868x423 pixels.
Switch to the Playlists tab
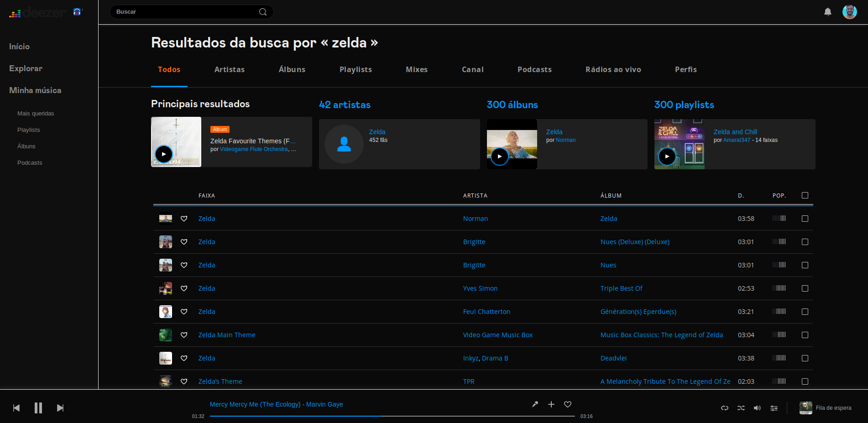tap(356, 69)
